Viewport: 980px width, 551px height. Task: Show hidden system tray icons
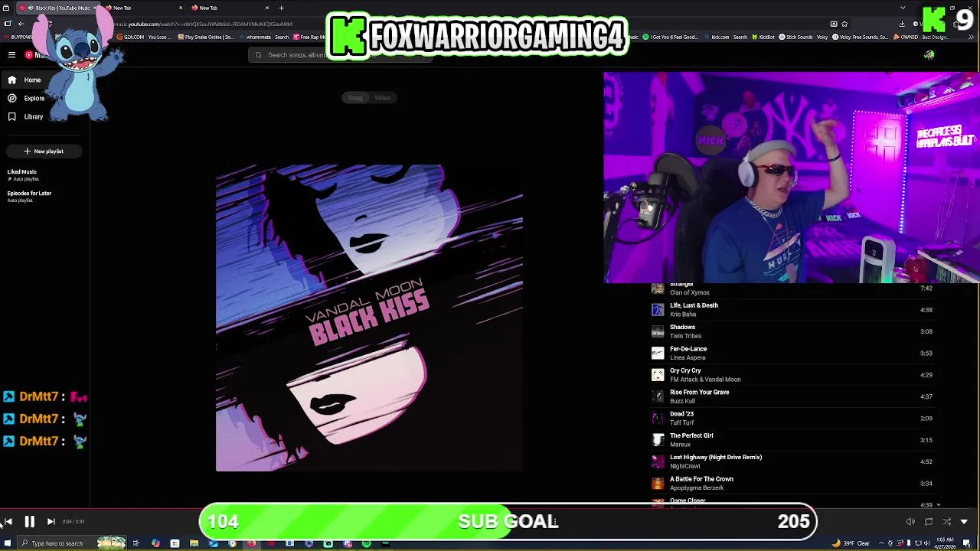[x=880, y=543]
